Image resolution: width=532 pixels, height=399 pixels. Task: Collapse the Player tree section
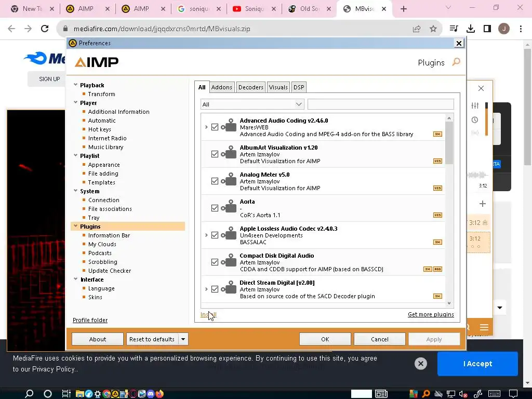(76, 102)
